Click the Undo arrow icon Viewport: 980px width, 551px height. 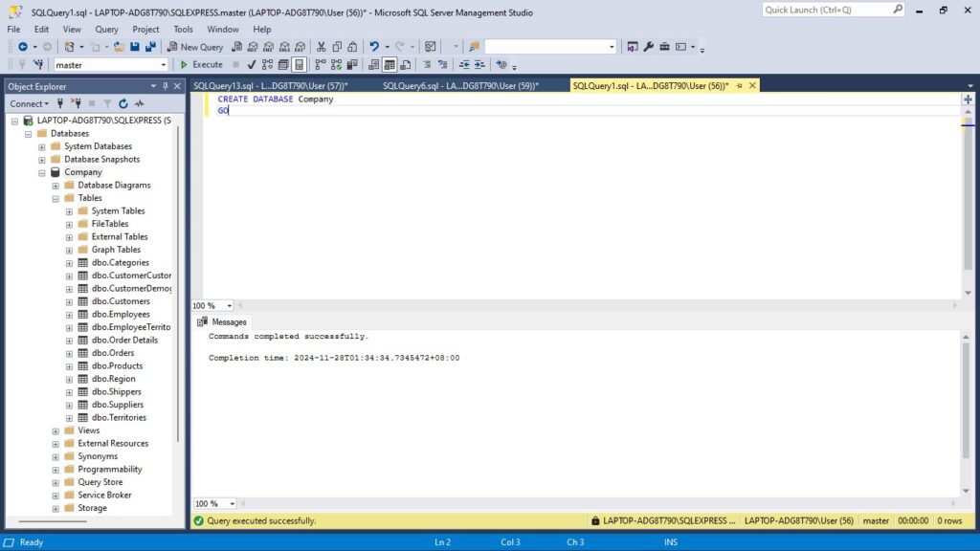374,47
